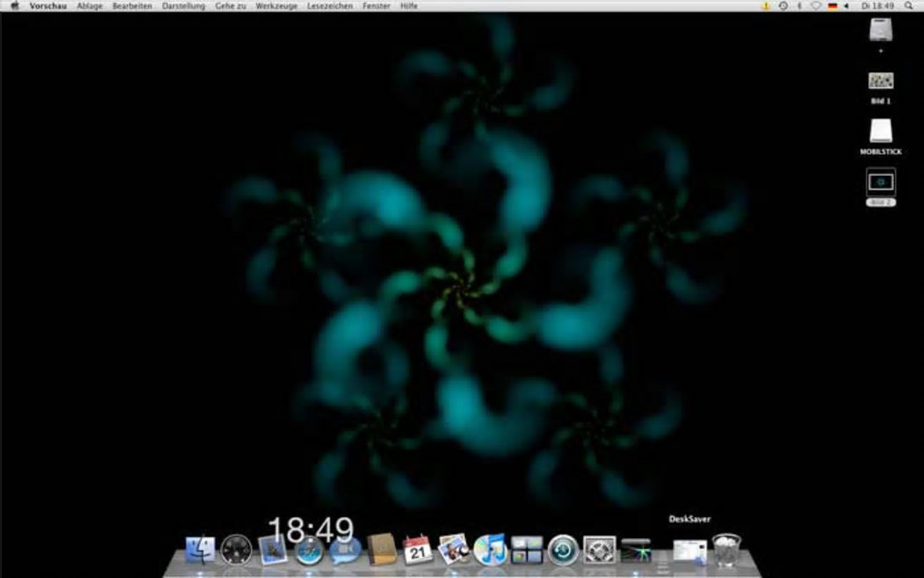Image resolution: width=924 pixels, height=578 pixels.
Task: Launch Dashboard gauge icon in Dock
Action: coord(236,550)
